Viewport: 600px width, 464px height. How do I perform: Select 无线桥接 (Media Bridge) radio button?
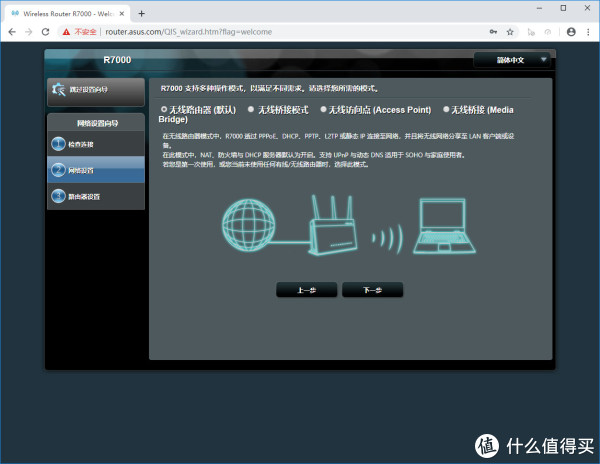coord(446,109)
